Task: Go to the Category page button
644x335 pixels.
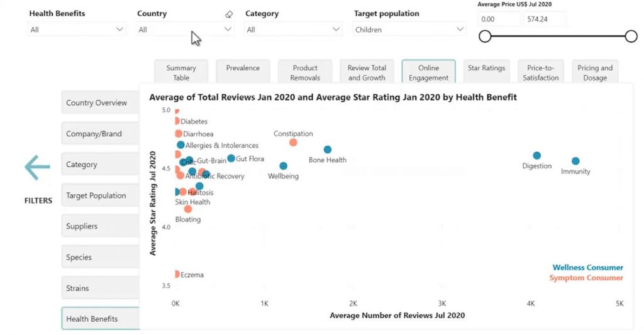Action: point(100,164)
